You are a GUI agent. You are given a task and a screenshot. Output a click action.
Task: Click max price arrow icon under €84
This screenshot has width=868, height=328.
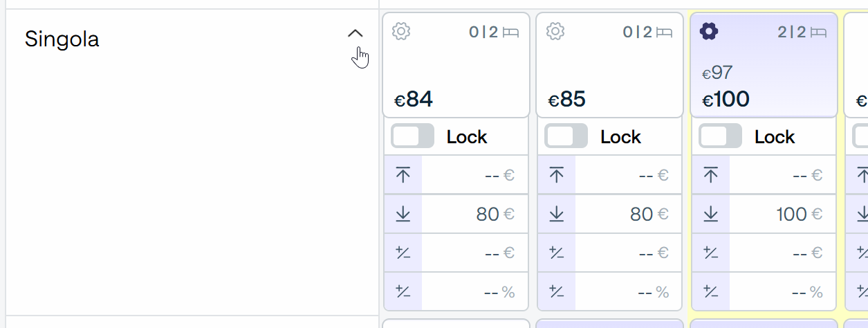[403, 175]
